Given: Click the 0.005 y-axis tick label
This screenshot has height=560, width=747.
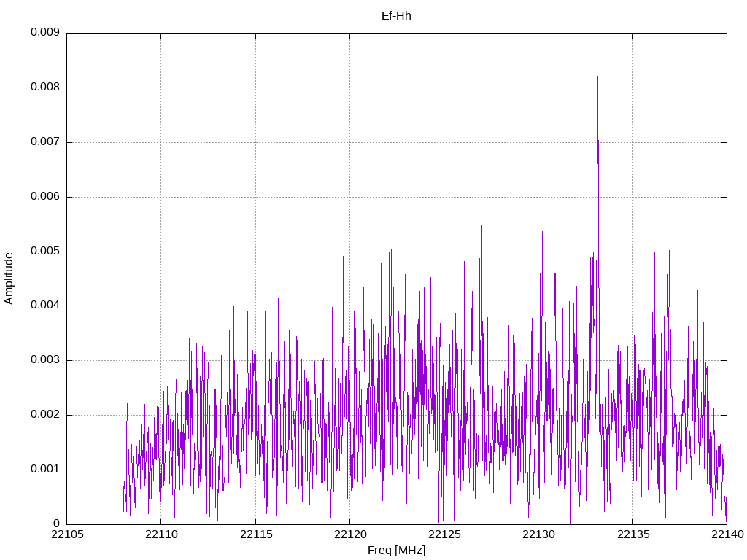Looking at the screenshot, I should 45,252.
